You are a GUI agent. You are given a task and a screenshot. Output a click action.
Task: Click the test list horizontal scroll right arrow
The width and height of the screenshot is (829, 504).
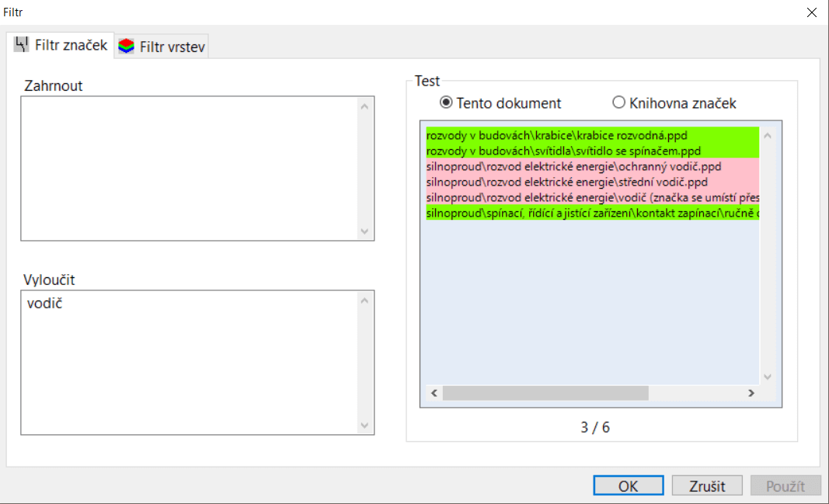[x=751, y=393]
